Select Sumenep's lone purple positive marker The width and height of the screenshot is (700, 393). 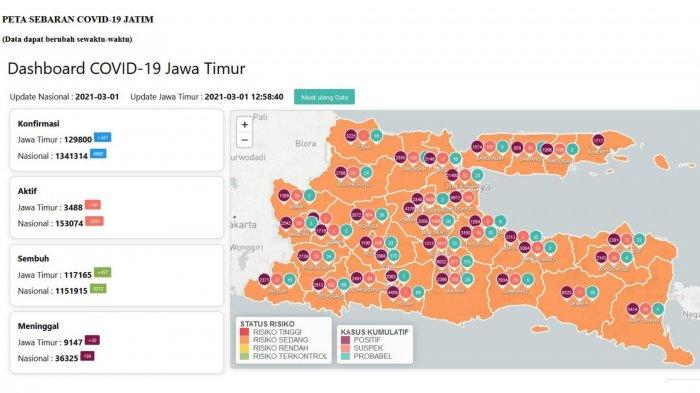tap(598, 141)
